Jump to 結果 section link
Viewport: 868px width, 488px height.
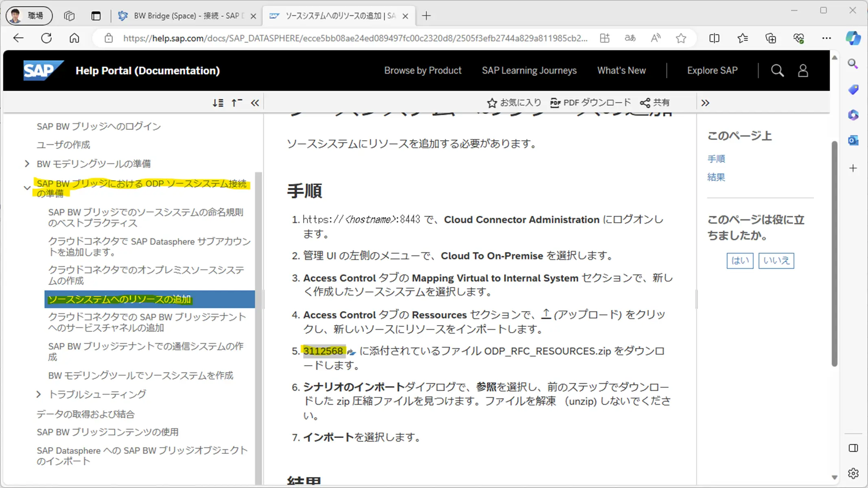point(716,177)
